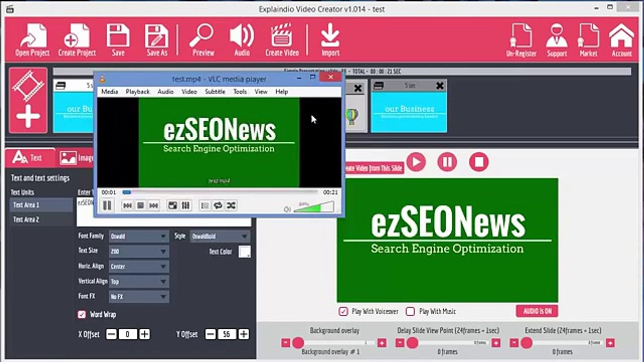The width and height of the screenshot is (644, 362).
Task: Open the Support icon
Action: (556, 40)
